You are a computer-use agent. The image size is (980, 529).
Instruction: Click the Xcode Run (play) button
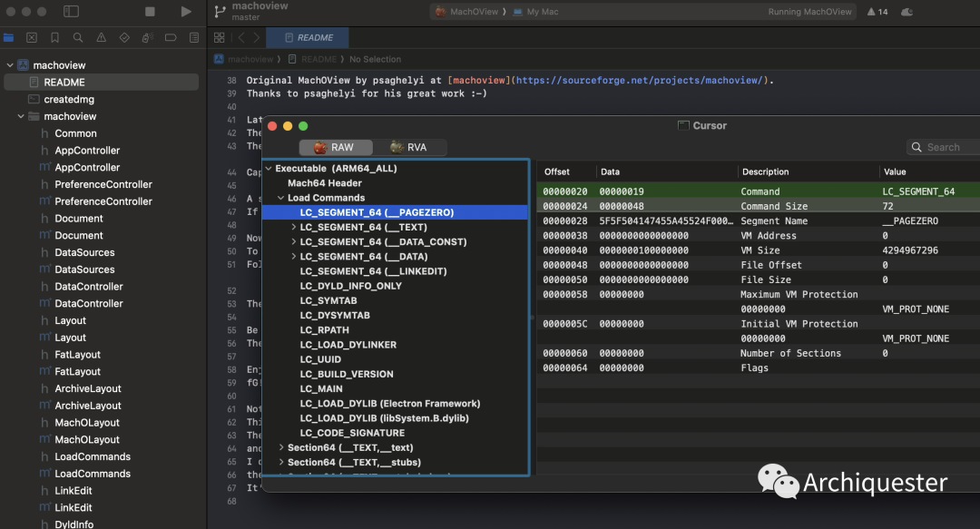click(x=186, y=11)
